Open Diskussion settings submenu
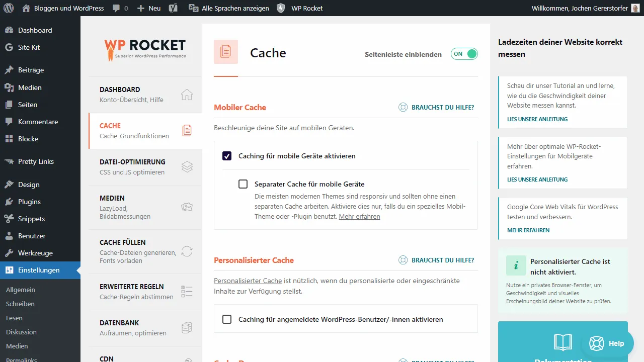The image size is (644, 362). tap(21, 332)
